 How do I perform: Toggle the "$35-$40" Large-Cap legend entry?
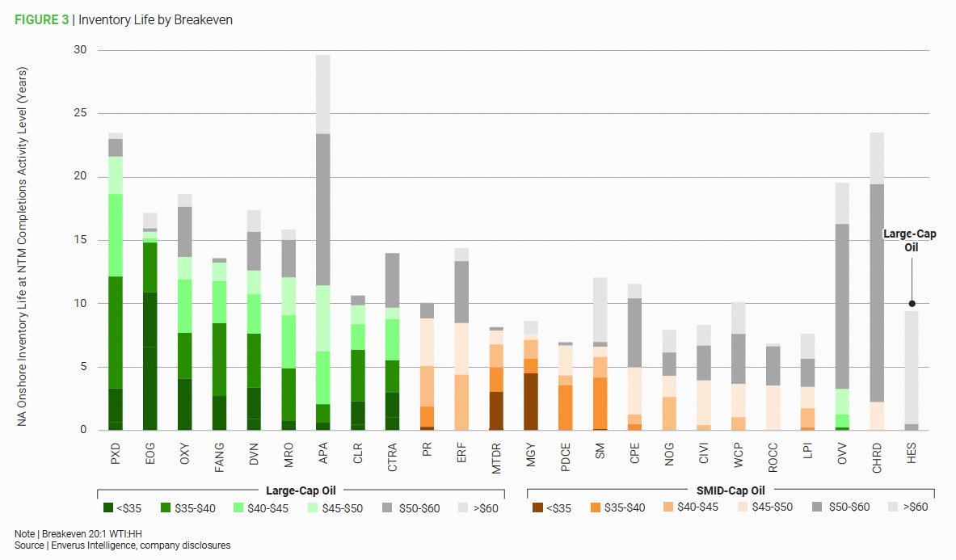166,507
